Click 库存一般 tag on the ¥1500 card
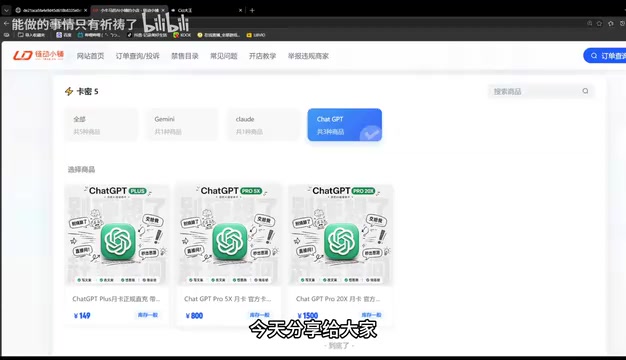The height and width of the screenshot is (360, 626). tap(371, 315)
